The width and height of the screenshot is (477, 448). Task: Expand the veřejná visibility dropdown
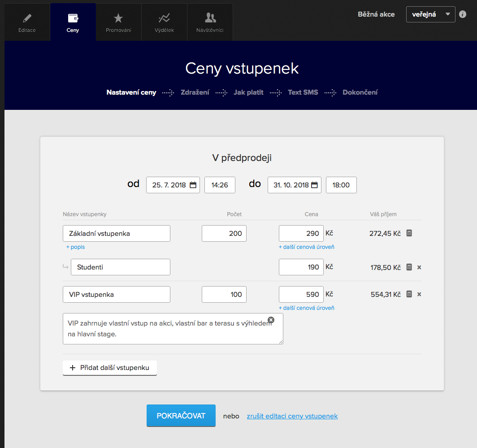[430, 14]
